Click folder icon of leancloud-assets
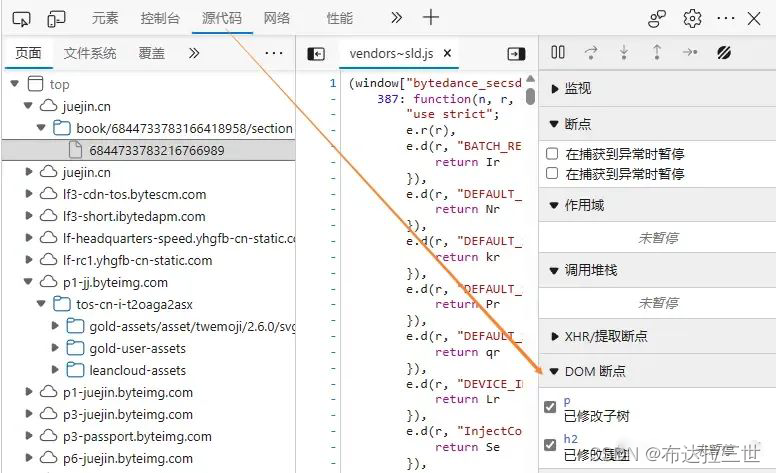776x473 pixels. pyautogui.click(x=75, y=370)
